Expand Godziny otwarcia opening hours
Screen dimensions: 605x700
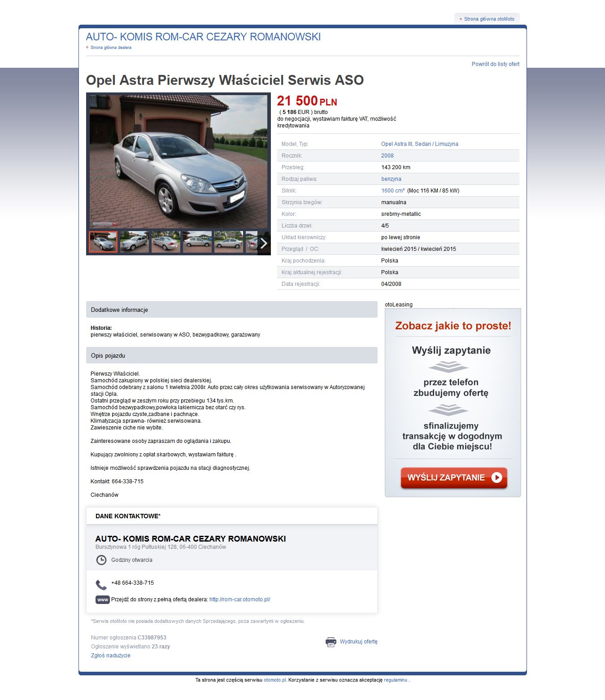(132, 560)
